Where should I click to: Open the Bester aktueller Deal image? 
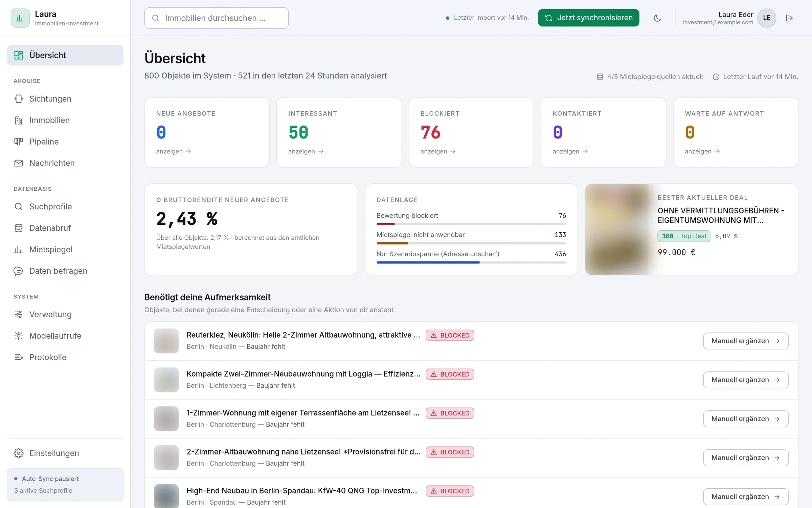(617, 229)
